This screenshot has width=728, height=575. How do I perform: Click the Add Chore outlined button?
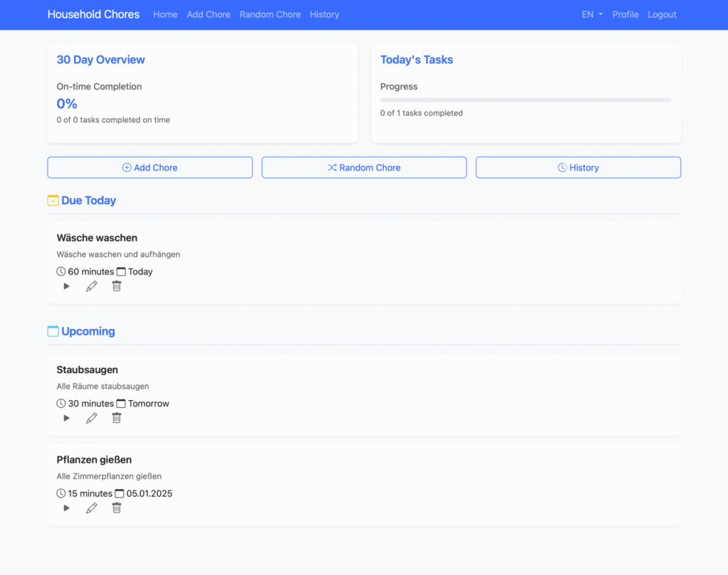150,168
